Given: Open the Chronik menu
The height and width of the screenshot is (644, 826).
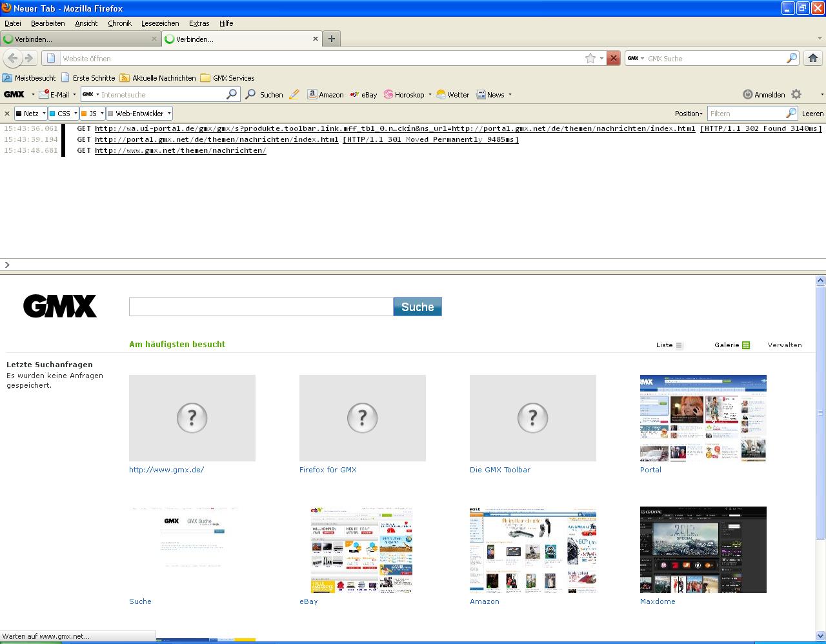Looking at the screenshot, I should click(x=120, y=23).
